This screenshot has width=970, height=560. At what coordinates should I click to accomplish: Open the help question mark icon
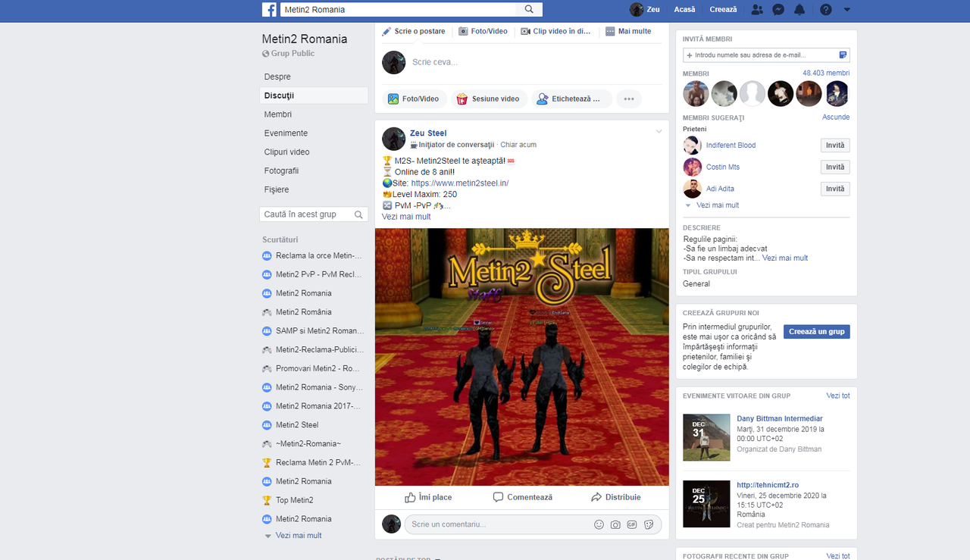coord(826,10)
